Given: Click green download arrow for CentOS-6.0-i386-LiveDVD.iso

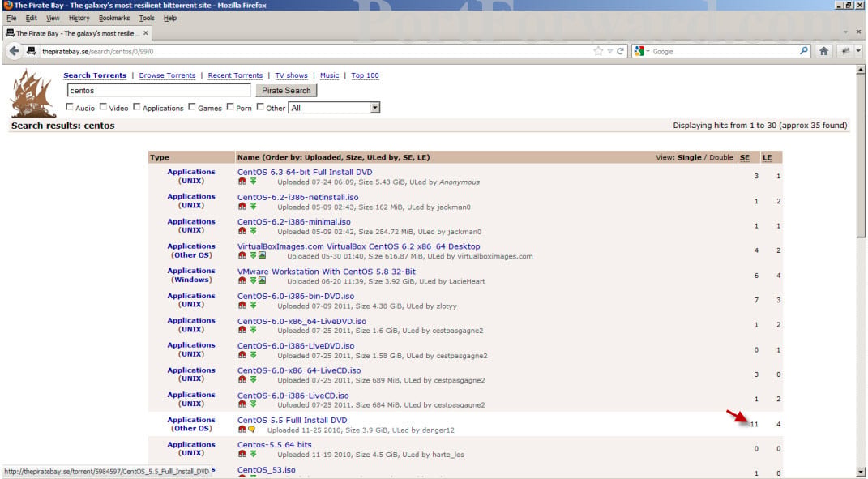Looking at the screenshot, I should [x=253, y=355].
